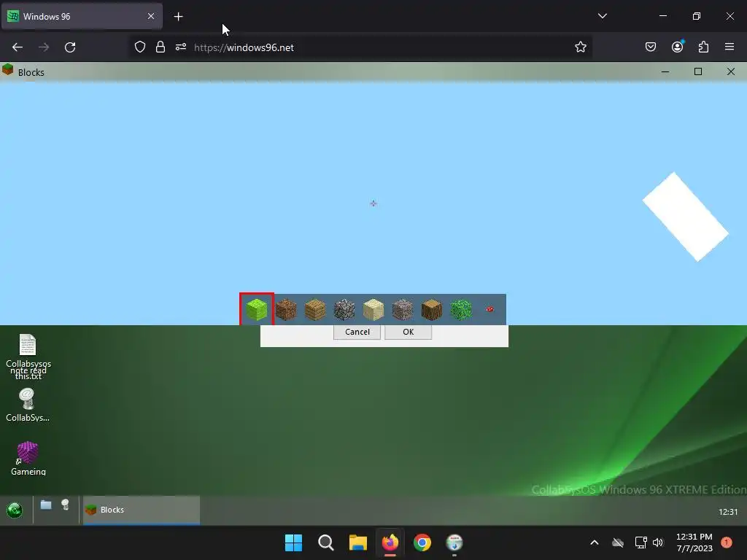Go forward in Firefox
The height and width of the screenshot is (560, 747).
click(x=44, y=47)
